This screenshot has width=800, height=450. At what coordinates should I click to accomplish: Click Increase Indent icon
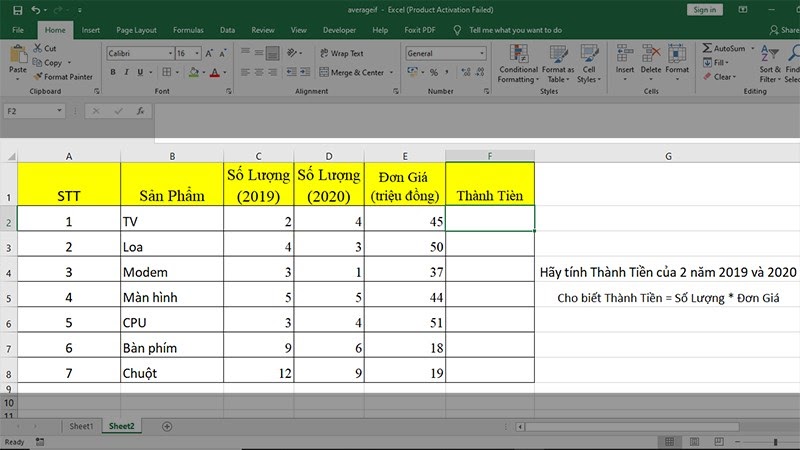[x=305, y=72]
